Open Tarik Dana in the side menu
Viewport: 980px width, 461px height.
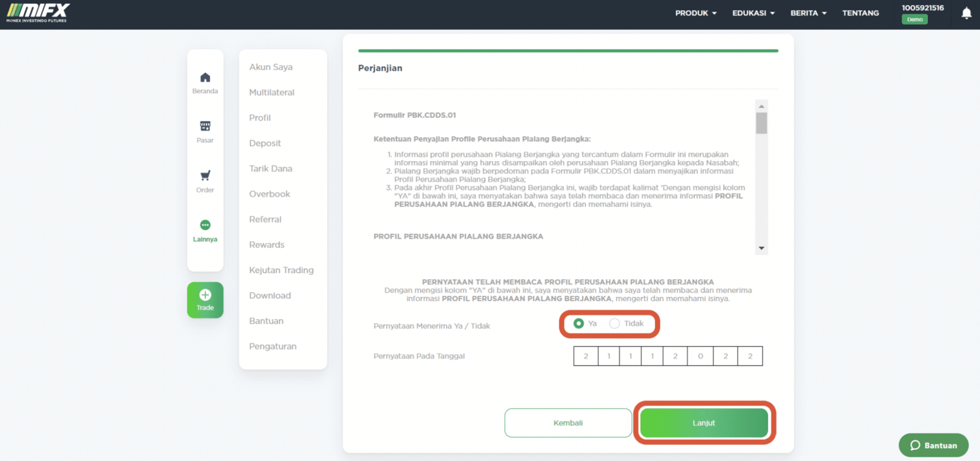(270, 168)
